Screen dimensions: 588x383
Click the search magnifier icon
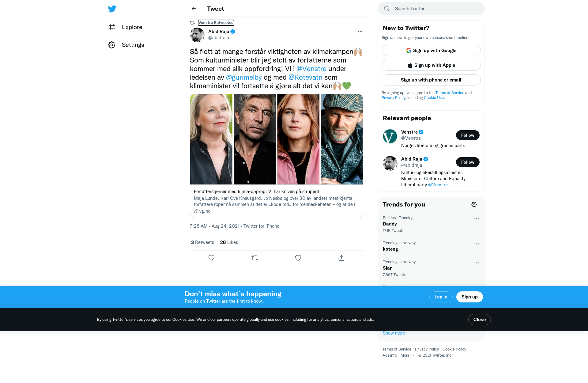[386, 9]
